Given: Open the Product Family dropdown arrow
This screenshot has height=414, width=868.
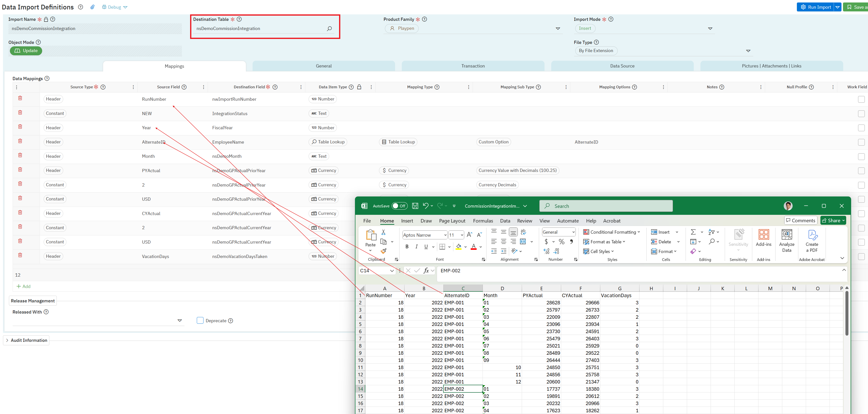Looking at the screenshot, I should [558, 29].
